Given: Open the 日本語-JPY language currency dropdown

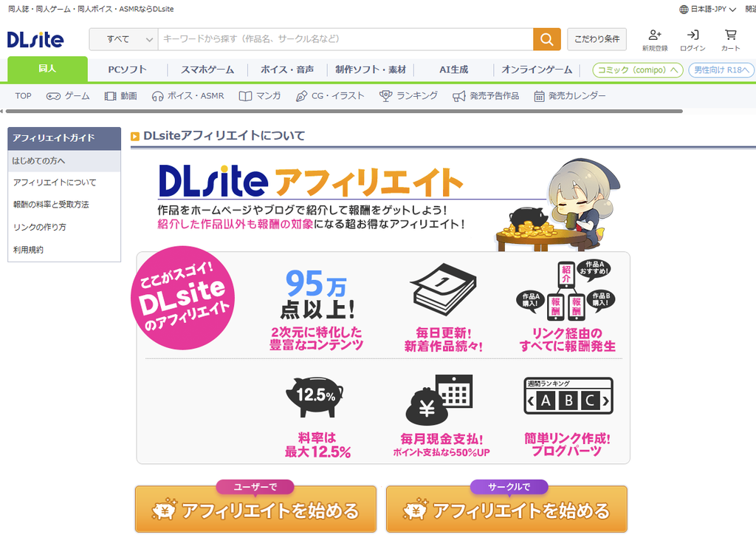Looking at the screenshot, I should [708, 9].
